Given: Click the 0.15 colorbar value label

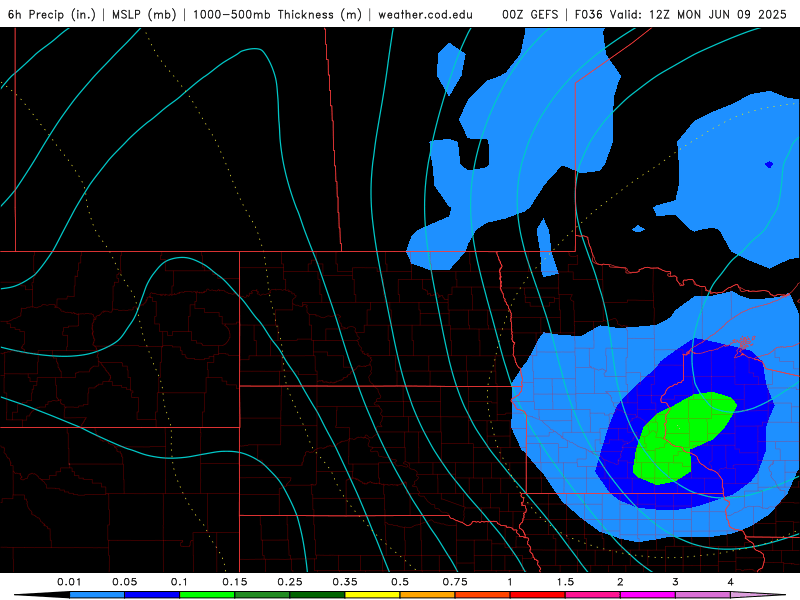Looking at the screenshot, I should pyautogui.click(x=235, y=582).
